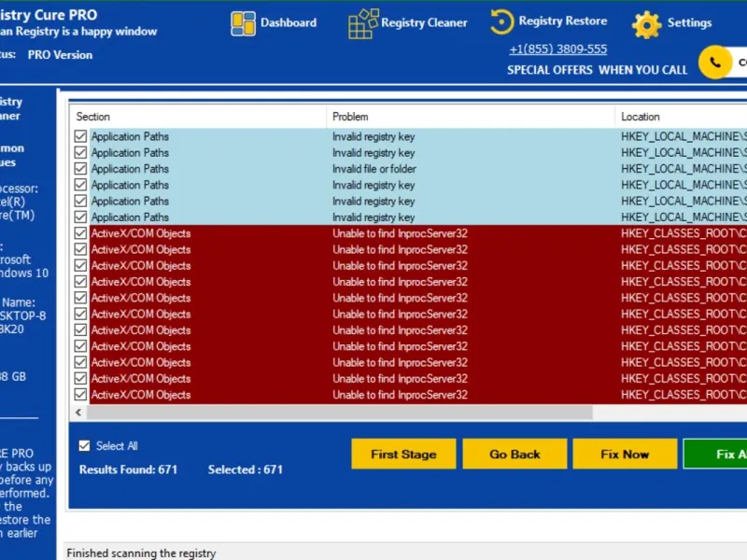
Task: Click 'Finished scanning the registry' status text
Action: (141, 553)
